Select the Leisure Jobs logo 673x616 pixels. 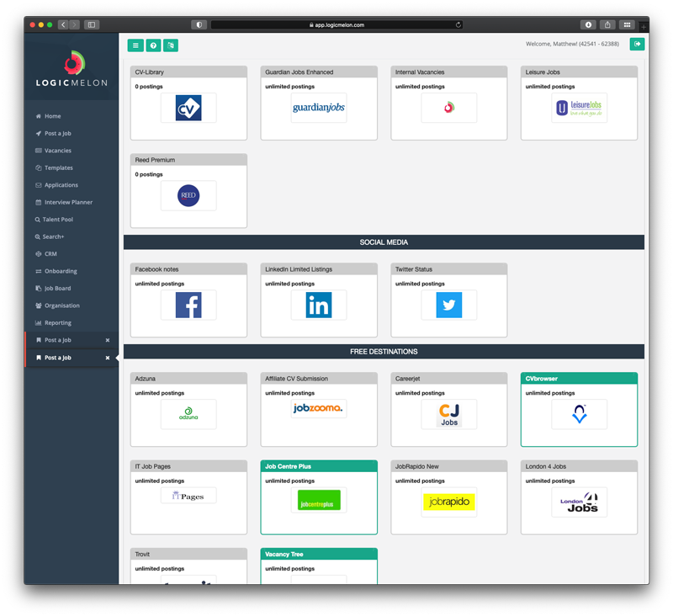point(579,108)
